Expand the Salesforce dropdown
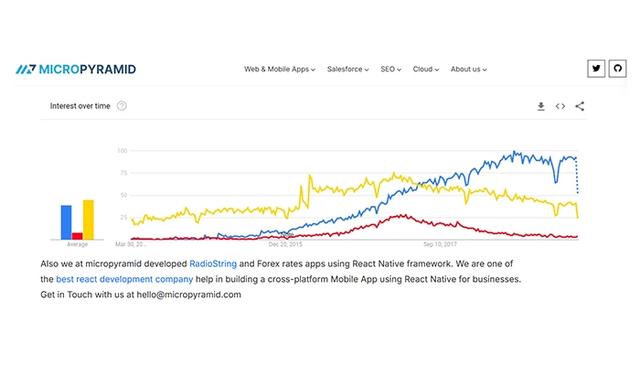This screenshot has height=366, width=640. [x=348, y=69]
